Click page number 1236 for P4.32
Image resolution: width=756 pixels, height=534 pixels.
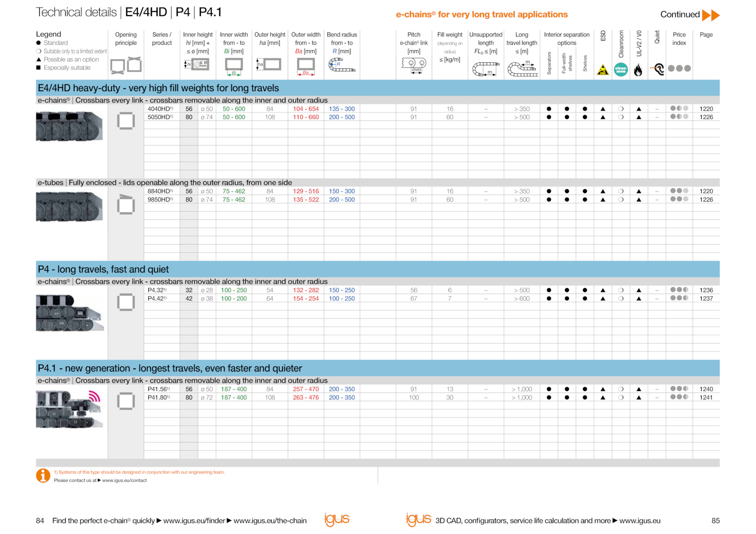pos(706,290)
